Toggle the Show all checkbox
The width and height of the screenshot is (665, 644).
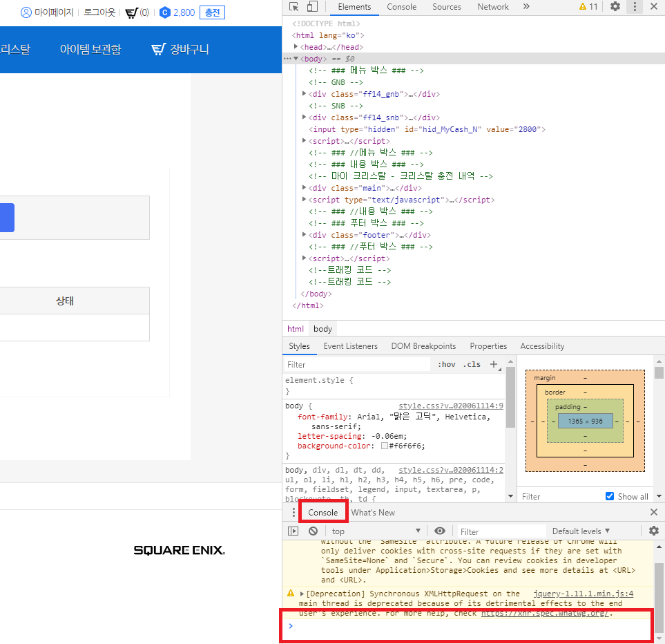pos(610,496)
